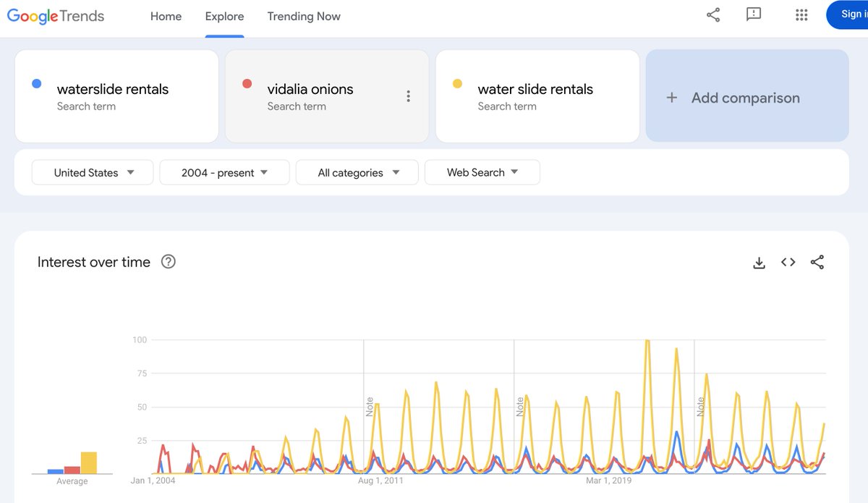Download the Interest over time CSV
This screenshot has height=503, width=868.
click(759, 263)
